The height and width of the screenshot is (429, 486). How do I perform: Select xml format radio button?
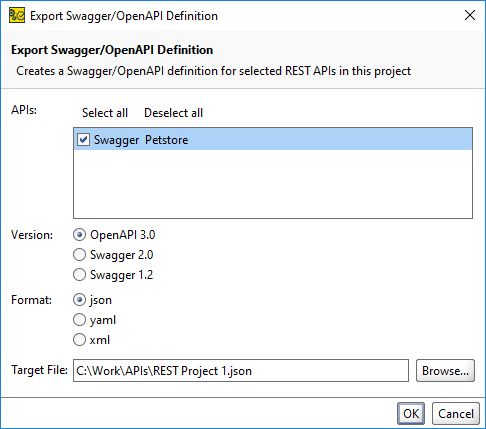pyautogui.click(x=79, y=340)
